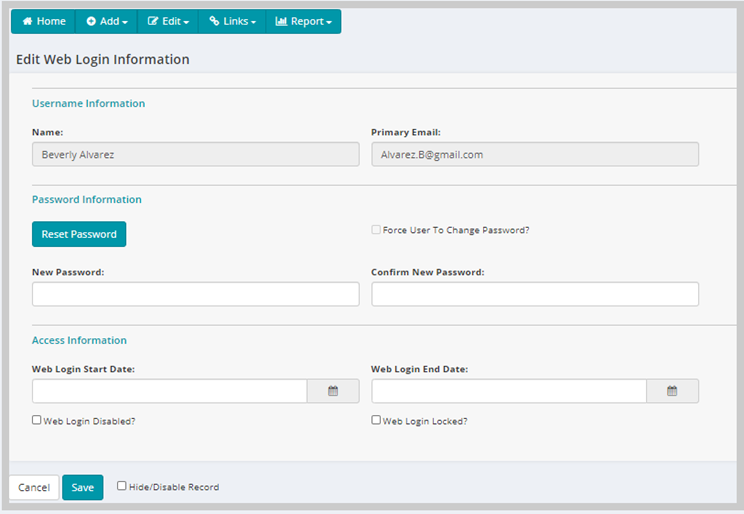Cancel editing web login information

click(34, 487)
